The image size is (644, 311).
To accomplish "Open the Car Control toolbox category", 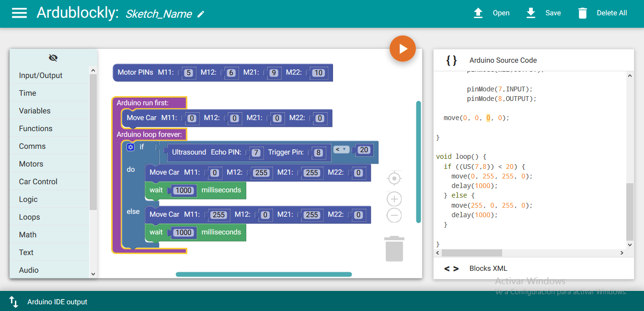I will (50, 181).
